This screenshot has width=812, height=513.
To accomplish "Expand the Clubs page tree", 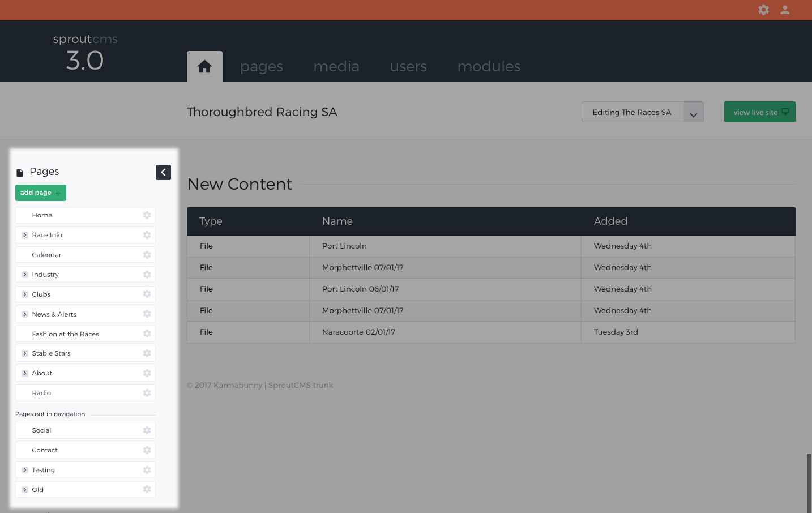I will click(x=25, y=294).
